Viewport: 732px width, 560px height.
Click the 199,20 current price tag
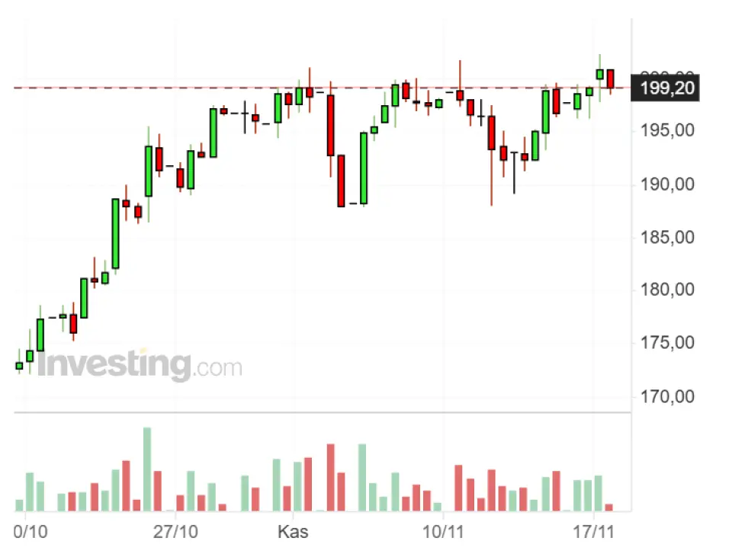tap(667, 88)
